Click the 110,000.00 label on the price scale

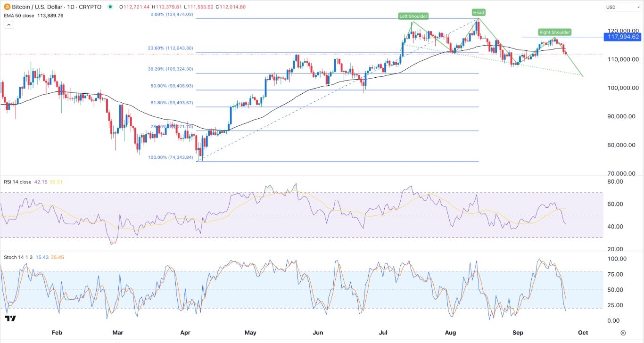[x=623, y=59]
